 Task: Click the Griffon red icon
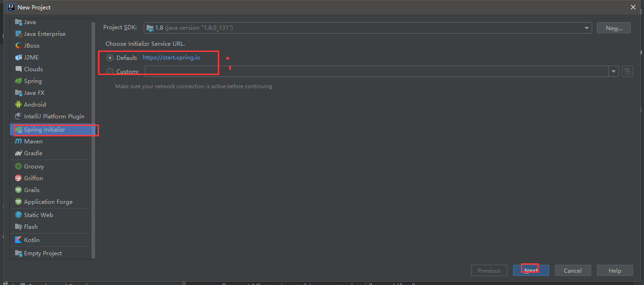pos(18,178)
